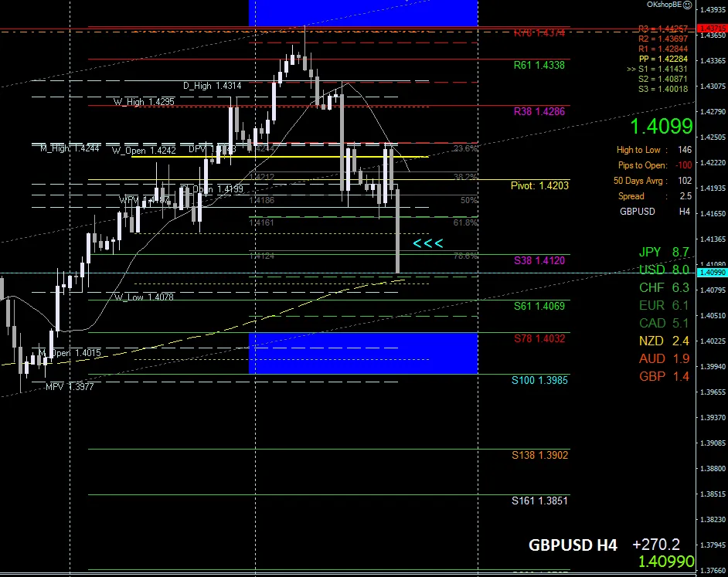Select the R38 1.4286 magenta label
This screenshot has height=577, width=728.
click(x=539, y=111)
